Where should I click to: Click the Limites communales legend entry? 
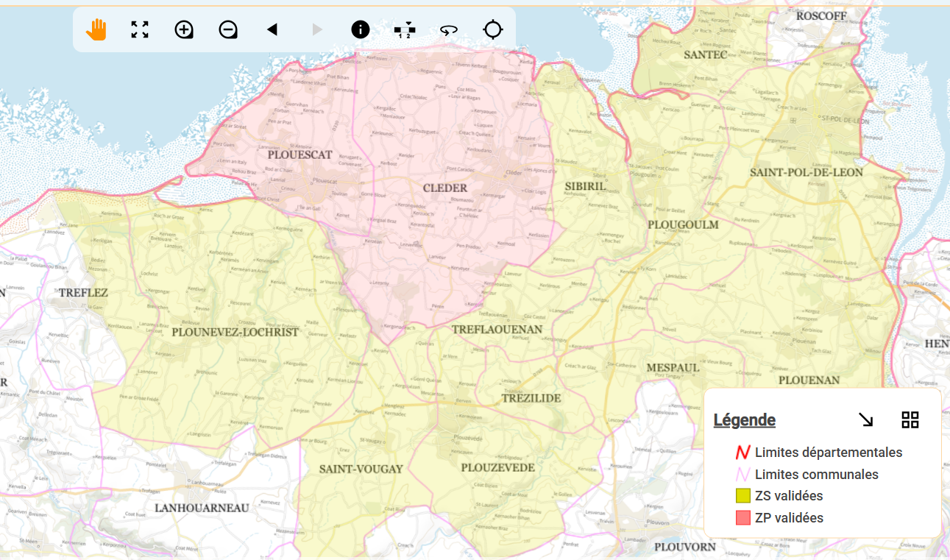tap(816, 475)
